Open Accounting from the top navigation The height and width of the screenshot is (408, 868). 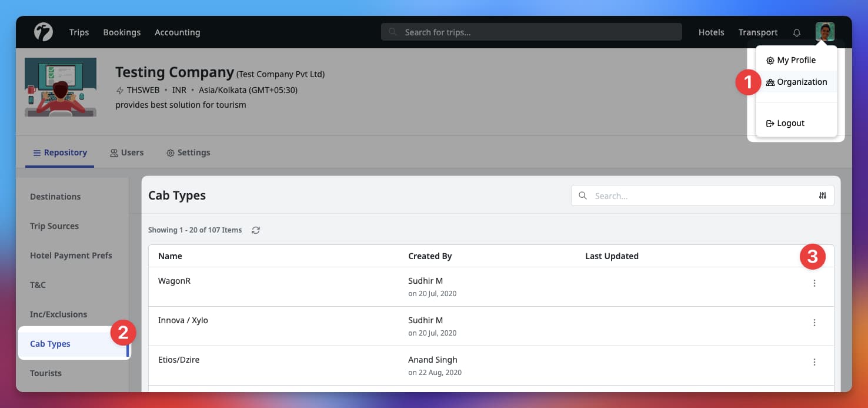click(x=177, y=32)
